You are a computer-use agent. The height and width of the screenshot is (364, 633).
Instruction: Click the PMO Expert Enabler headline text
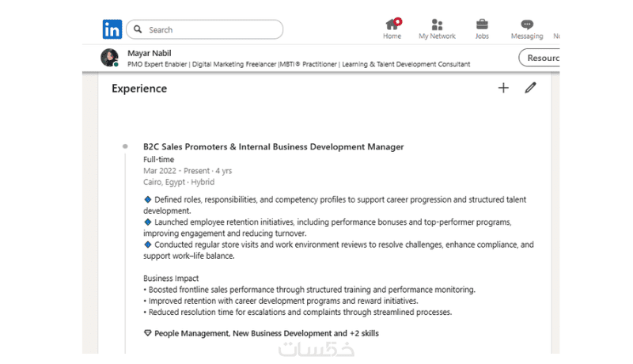pyautogui.click(x=298, y=64)
